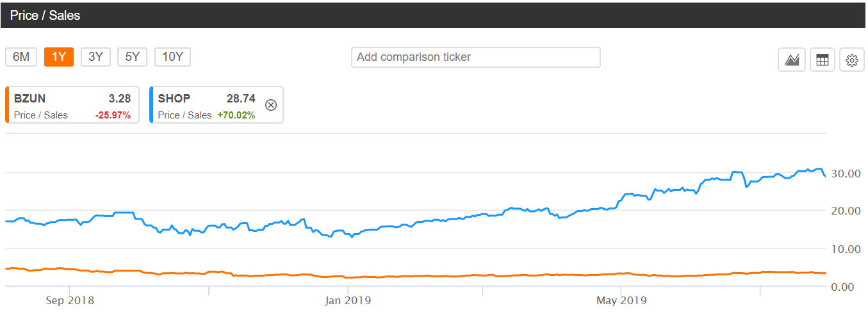Click the May 2019 axis label
This screenshot has width=868, height=317.
point(620,300)
